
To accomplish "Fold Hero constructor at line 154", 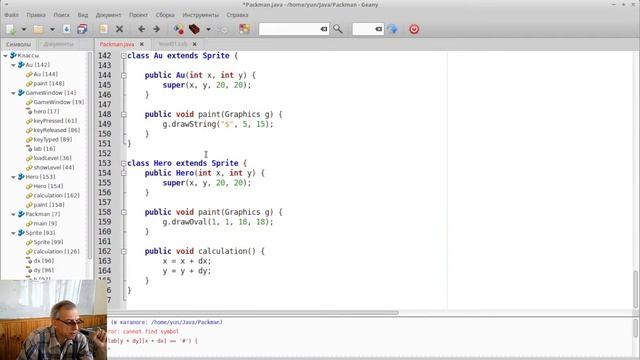I will pos(123,173).
